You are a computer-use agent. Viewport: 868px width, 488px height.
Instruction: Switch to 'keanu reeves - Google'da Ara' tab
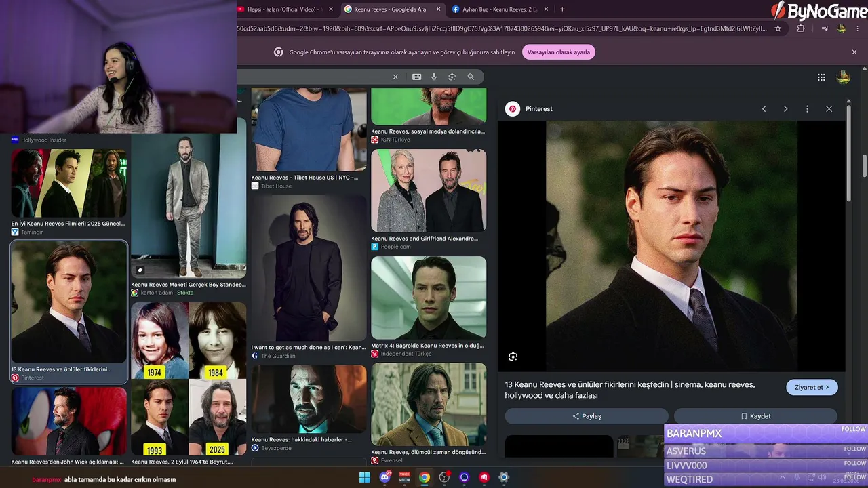coord(392,9)
